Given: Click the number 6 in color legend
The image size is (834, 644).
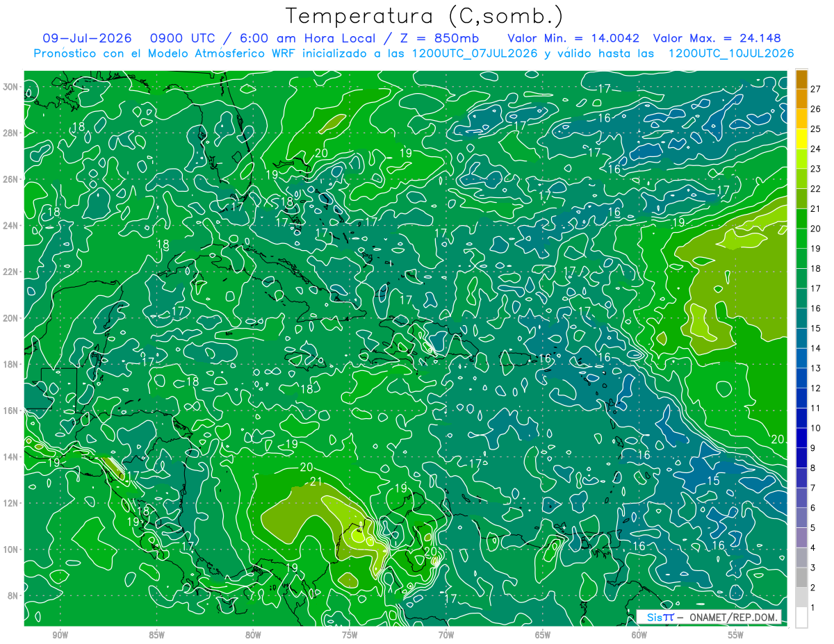Looking at the screenshot, I should click(813, 508).
